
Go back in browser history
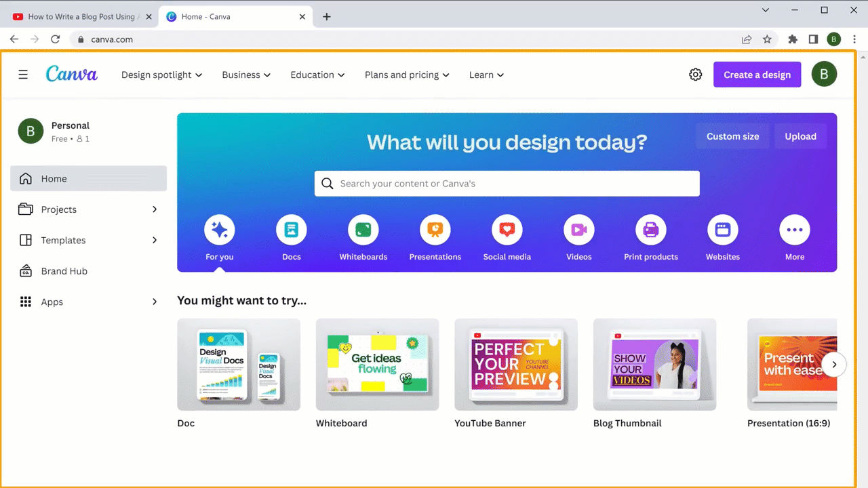(x=14, y=39)
